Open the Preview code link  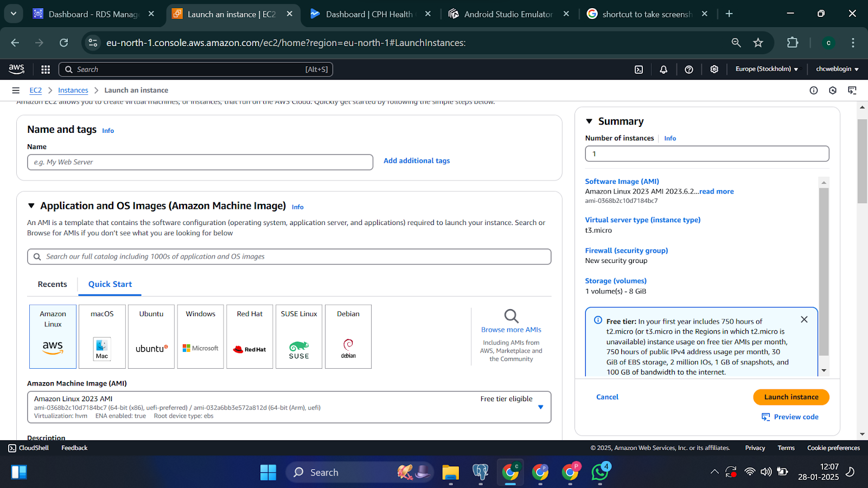point(790,417)
